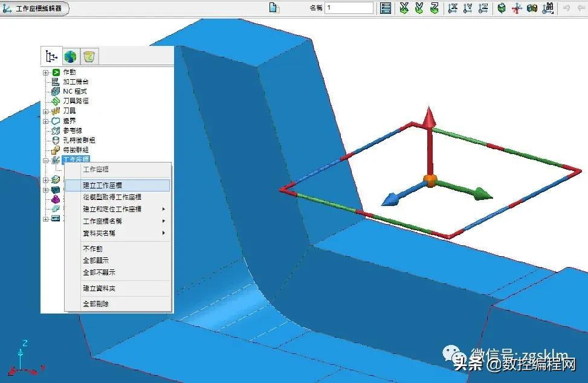
Task: Click the yellow 刀具 tools icon
Action: tap(56, 111)
